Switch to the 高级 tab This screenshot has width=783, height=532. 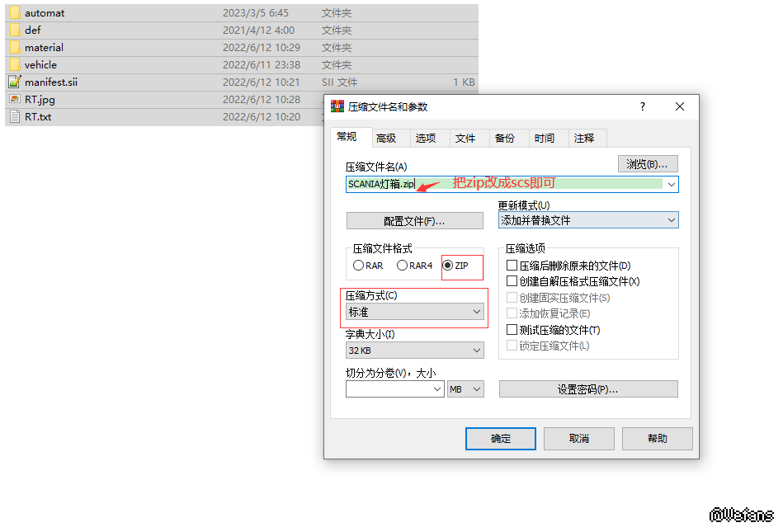(386, 139)
